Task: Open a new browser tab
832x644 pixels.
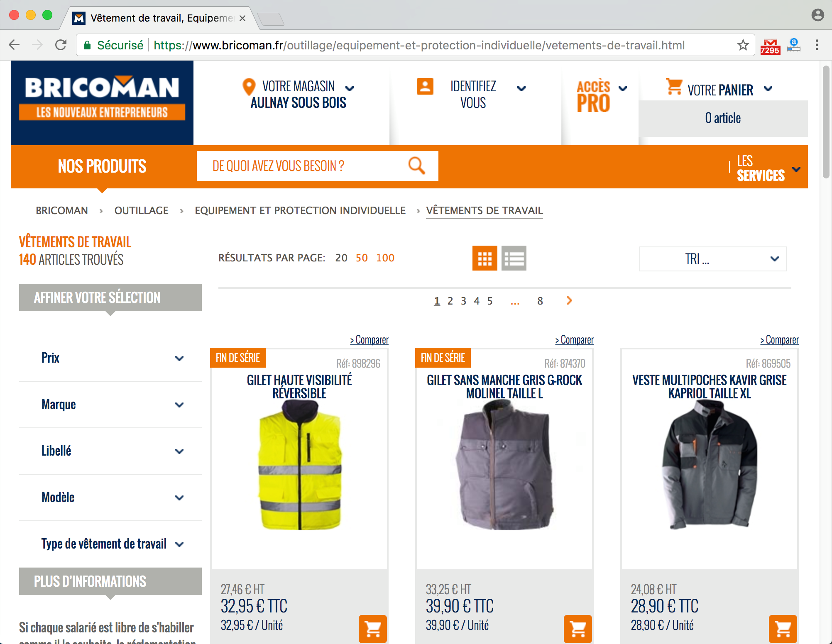Action: (271, 19)
